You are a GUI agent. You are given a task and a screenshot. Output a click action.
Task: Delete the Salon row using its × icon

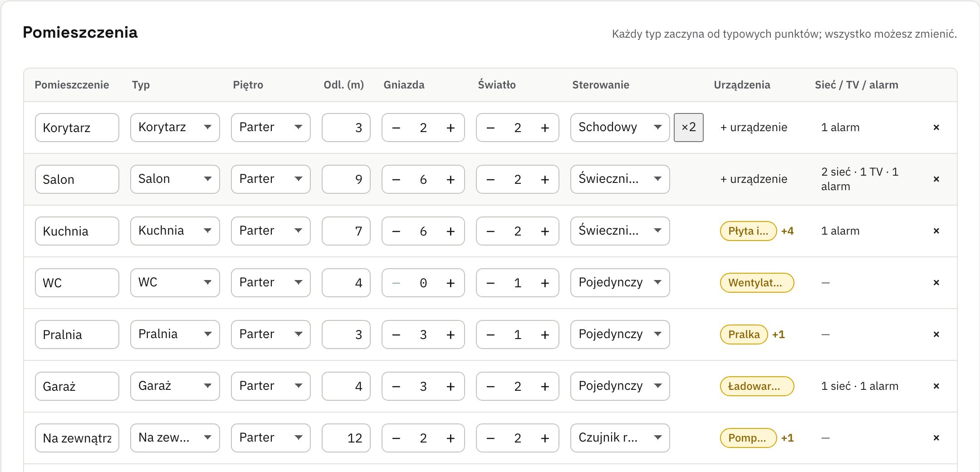click(936, 179)
